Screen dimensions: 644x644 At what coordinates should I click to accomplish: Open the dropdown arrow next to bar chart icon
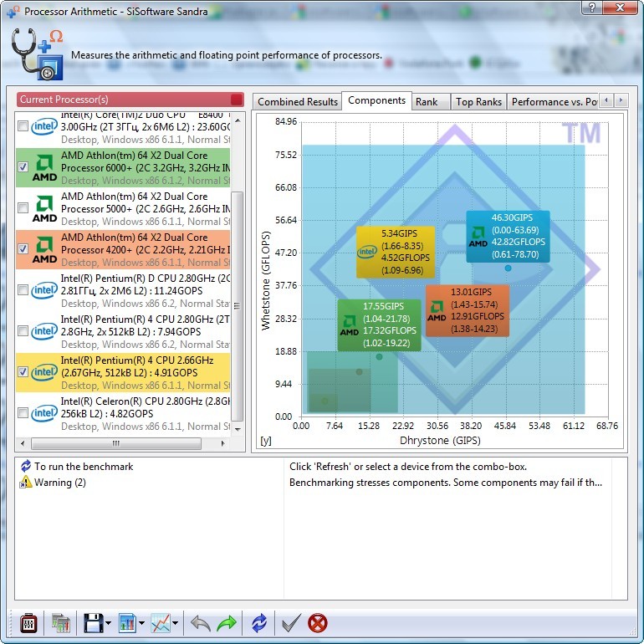tap(143, 624)
